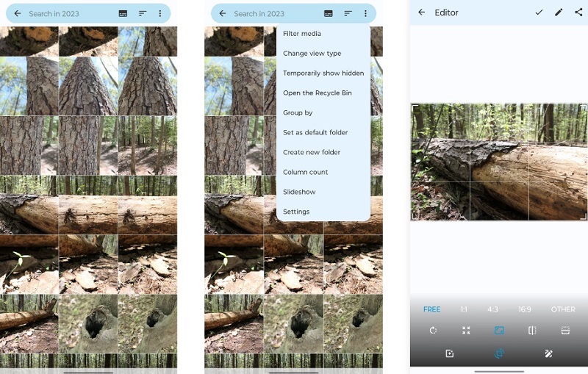Open pencil edit icon in Editor header

[559, 12]
